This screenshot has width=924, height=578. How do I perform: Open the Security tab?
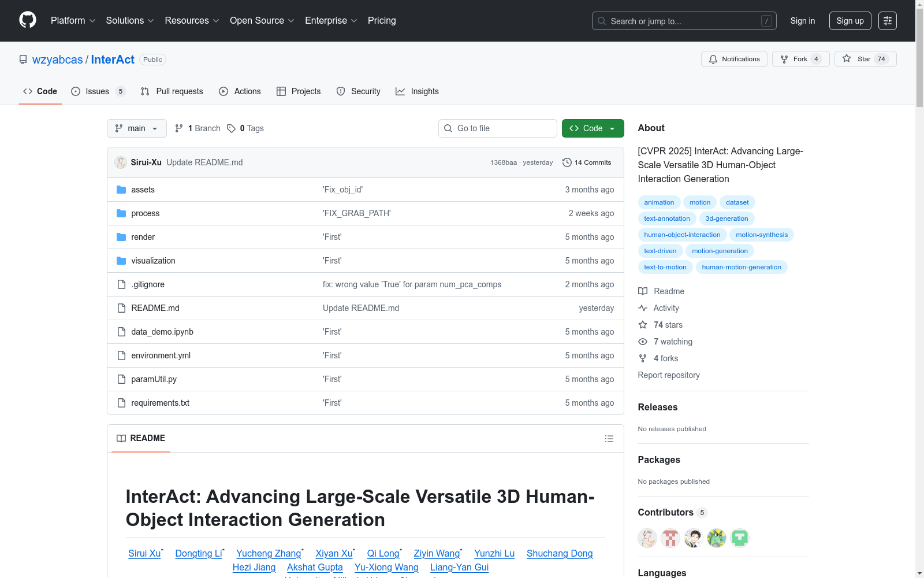coord(359,91)
